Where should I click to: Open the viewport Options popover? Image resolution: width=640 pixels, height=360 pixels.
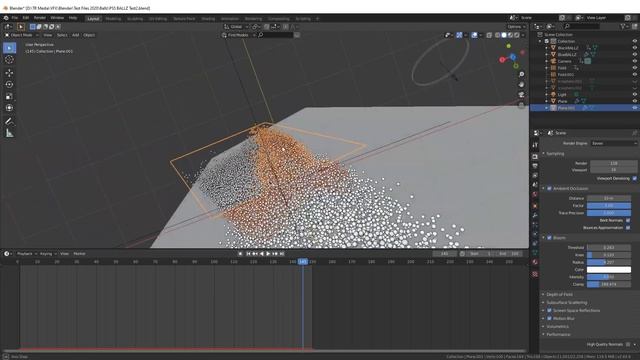pos(516,27)
